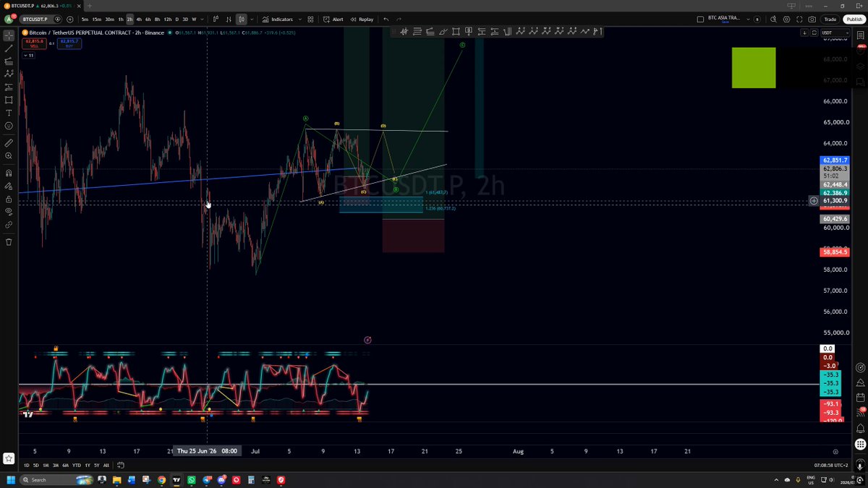The height and width of the screenshot is (488, 868).
Task: Create a new Alert
Action: point(333,20)
